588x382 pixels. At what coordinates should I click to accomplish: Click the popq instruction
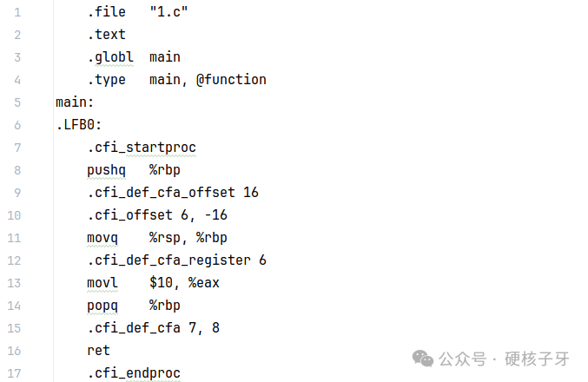tap(102, 306)
